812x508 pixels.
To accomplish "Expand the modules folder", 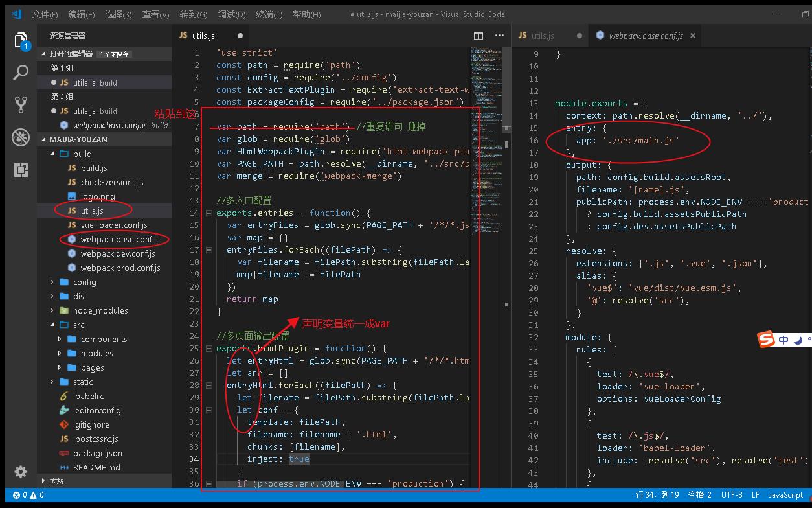I will pos(104,353).
